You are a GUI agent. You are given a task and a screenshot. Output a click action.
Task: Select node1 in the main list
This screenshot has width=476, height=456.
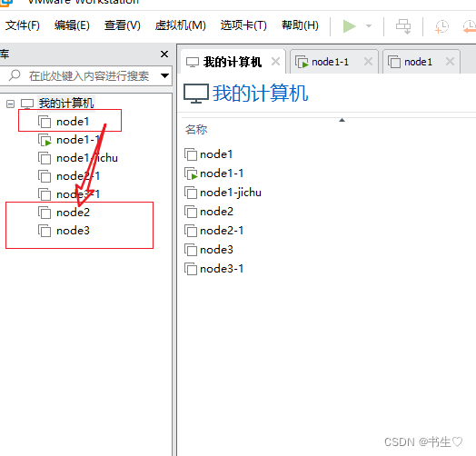(216, 154)
